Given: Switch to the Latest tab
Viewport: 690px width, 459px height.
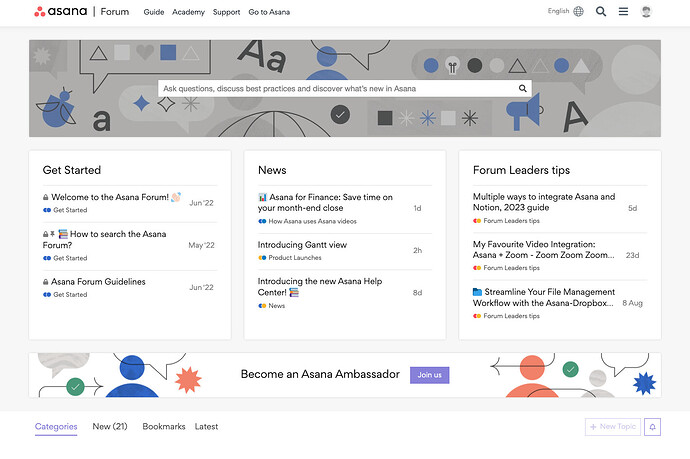Looking at the screenshot, I should (x=206, y=426).
